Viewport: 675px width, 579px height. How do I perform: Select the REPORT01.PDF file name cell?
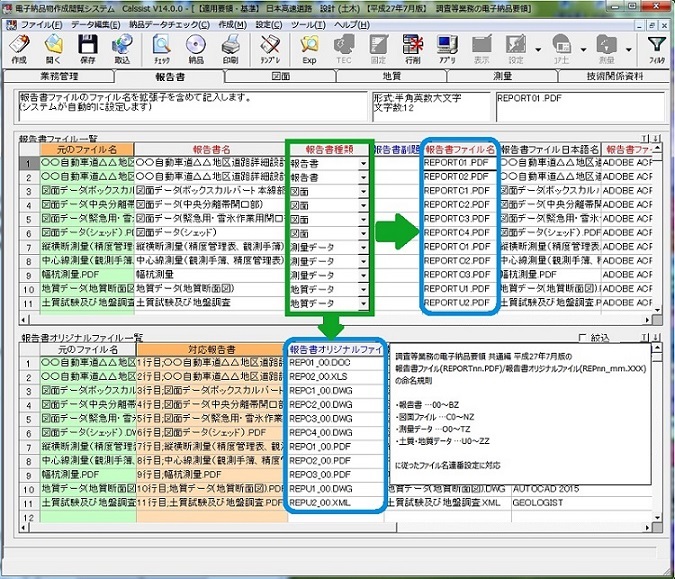coord(458,162)
